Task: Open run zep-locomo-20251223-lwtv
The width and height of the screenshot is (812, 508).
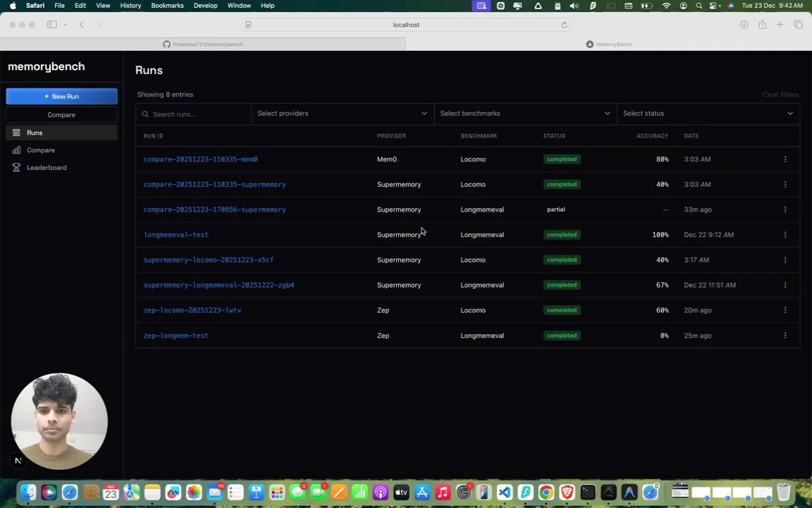Action: [192, 310]
